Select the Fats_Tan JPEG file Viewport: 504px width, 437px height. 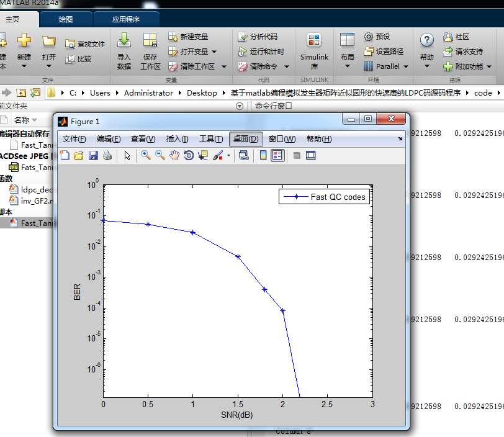point(30,167)
